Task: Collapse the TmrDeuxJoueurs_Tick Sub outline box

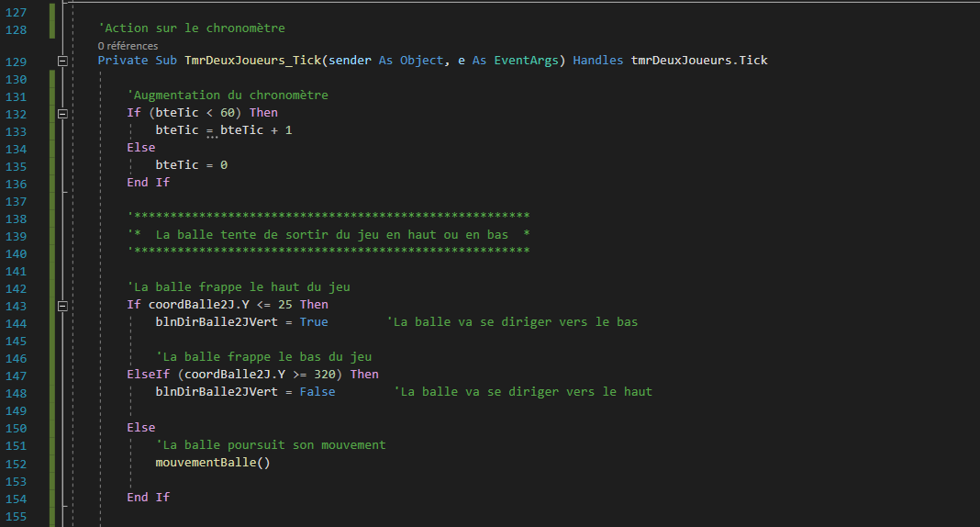Action: click(62, 61)
